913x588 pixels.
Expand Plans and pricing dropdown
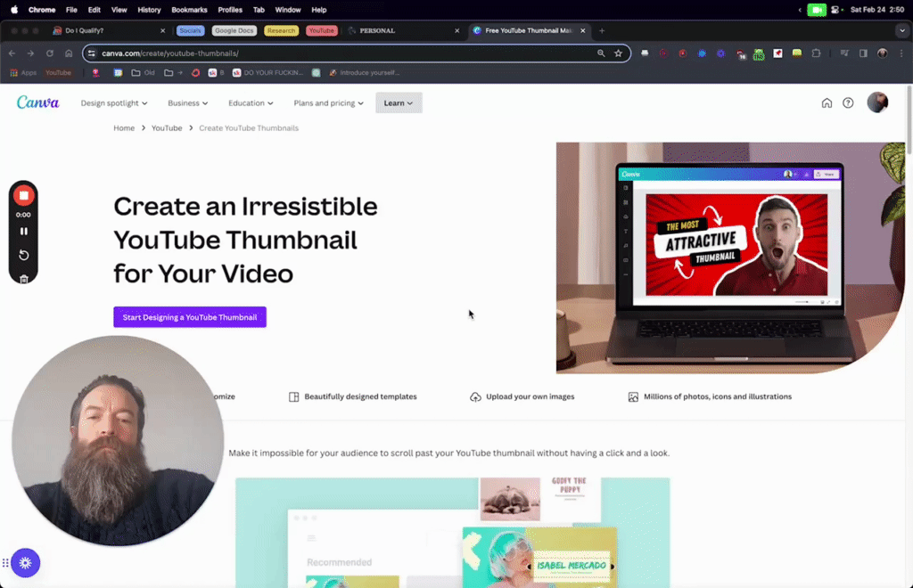(328, 103)
